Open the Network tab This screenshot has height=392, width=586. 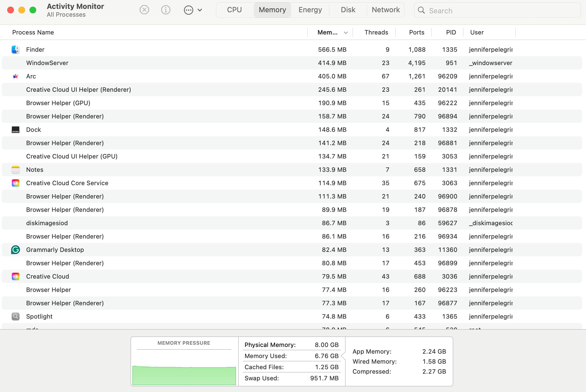click(x=386, y=9)
